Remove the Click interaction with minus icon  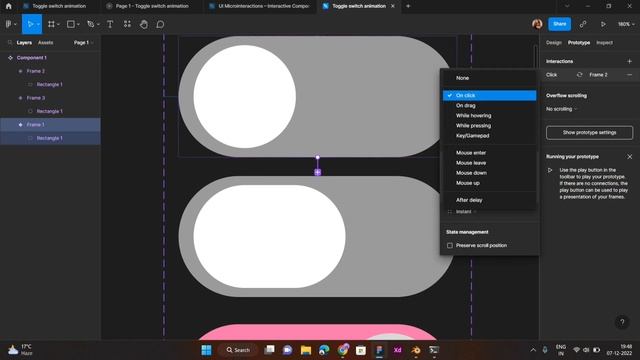629,75
